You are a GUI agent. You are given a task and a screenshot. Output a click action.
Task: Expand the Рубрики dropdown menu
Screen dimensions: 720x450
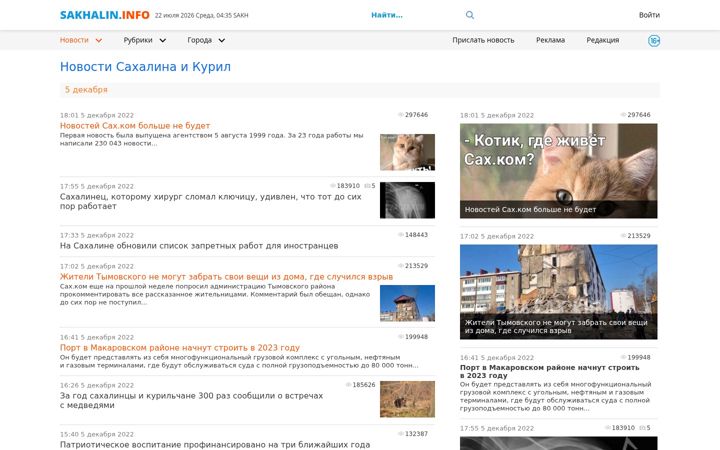pos(145,40)
